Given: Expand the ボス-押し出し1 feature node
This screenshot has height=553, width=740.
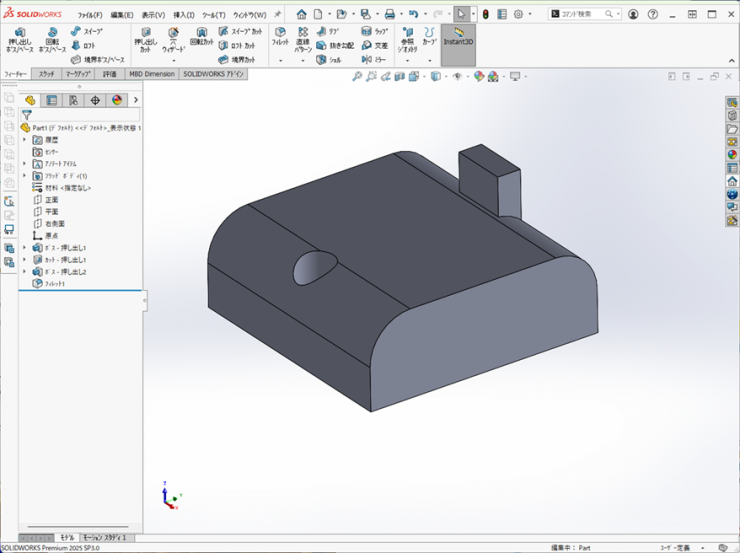Looking at the screenshot, I should click(x=25, y=248).
